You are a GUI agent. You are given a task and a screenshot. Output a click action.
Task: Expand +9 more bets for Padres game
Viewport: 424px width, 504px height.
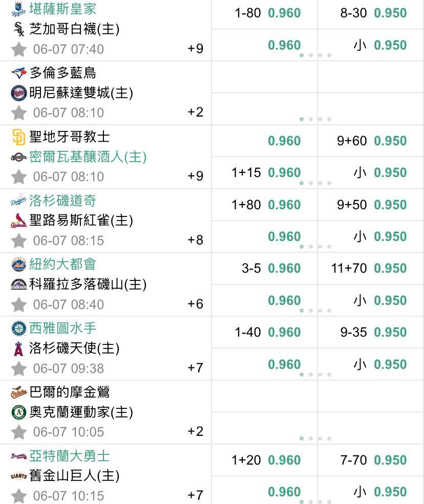coord(195,176)
